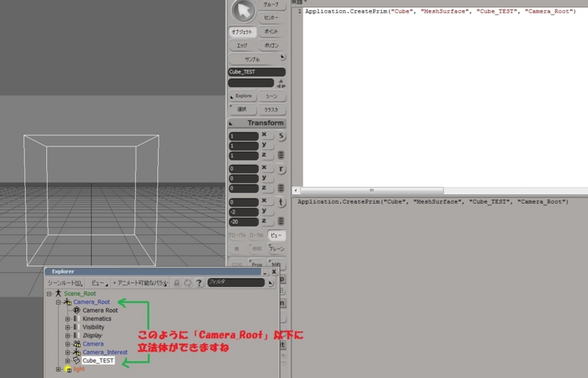Click the camera icon beside Camera
Screen dimensions: 588x378
click(77, 344)
